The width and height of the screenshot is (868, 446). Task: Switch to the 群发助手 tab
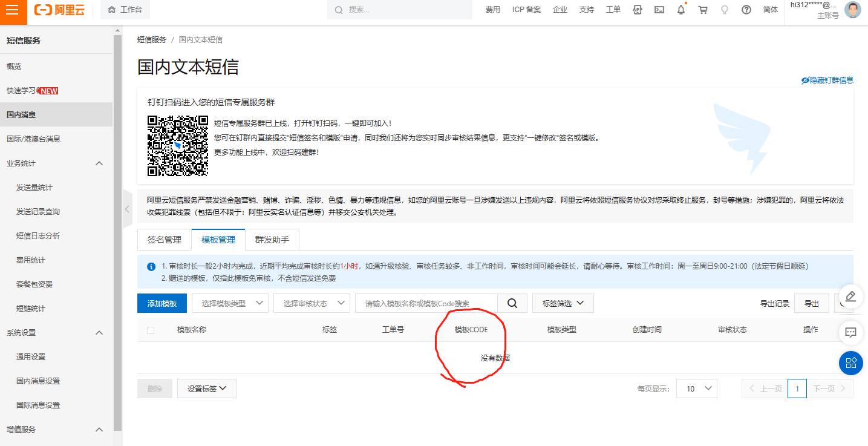point(272,240)
